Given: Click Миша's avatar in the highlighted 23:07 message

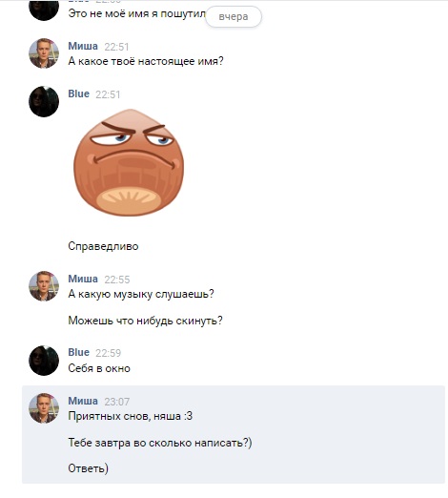Looking at the screenshot, I should [44, 408].
